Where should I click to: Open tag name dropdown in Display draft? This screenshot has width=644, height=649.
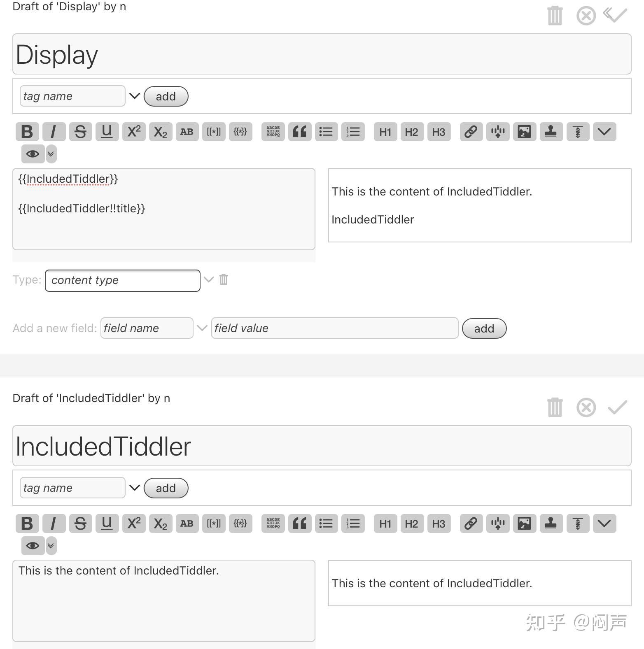[x=135, y=96]
